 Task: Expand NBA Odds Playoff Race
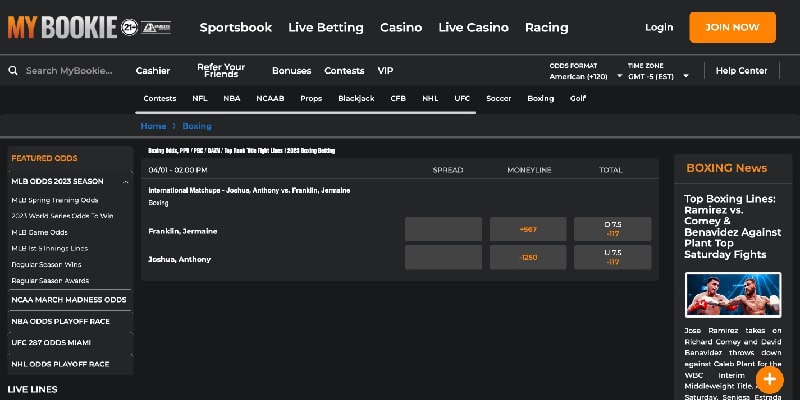pos(69,321)
